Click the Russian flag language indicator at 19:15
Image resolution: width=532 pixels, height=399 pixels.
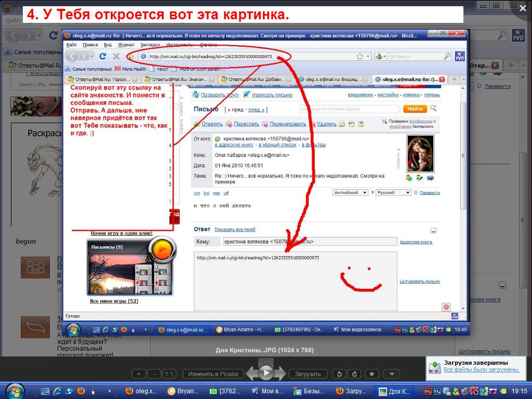(493, 392)
